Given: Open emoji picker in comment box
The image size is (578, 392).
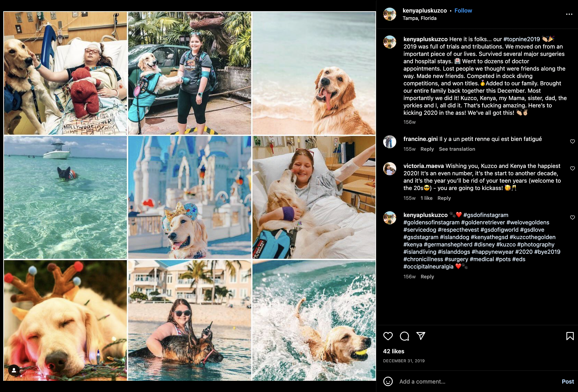Looking at the screenshot, I should point(388,381).
